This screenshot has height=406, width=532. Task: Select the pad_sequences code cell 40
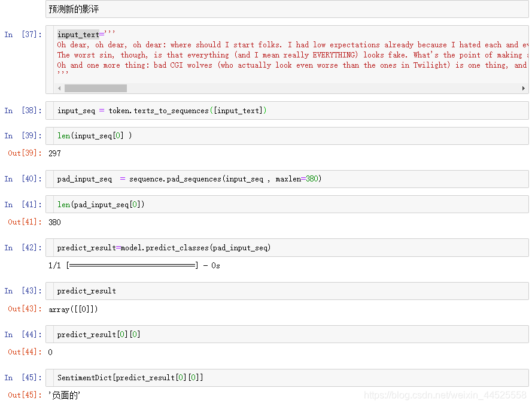(x=287, y=179)
